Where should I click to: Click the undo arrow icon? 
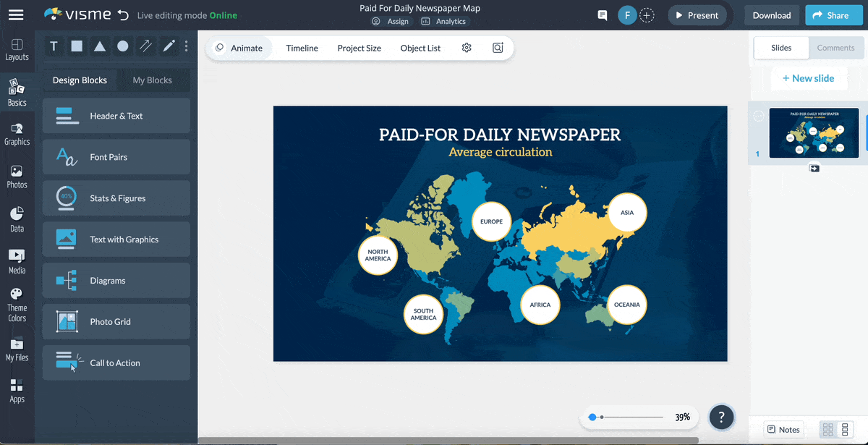(124, 15)
